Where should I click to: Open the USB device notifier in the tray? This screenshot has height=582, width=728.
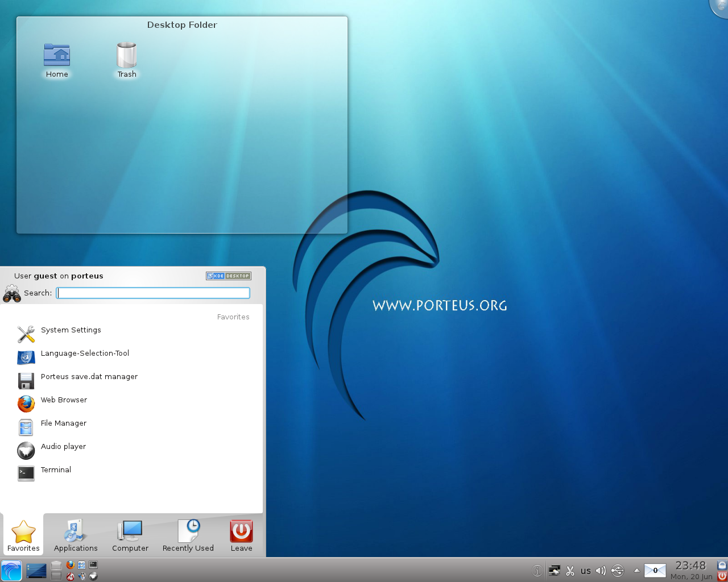click(618, 571)
